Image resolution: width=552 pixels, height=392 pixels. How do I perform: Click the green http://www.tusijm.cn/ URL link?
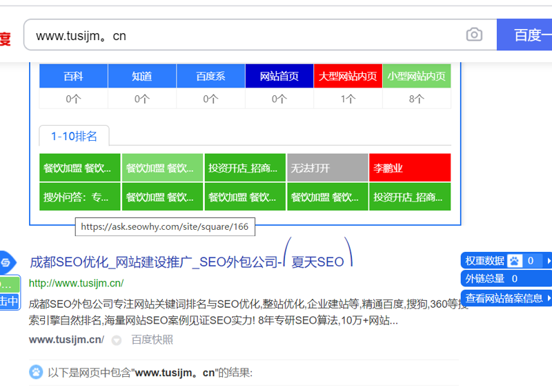pos(76,283)
